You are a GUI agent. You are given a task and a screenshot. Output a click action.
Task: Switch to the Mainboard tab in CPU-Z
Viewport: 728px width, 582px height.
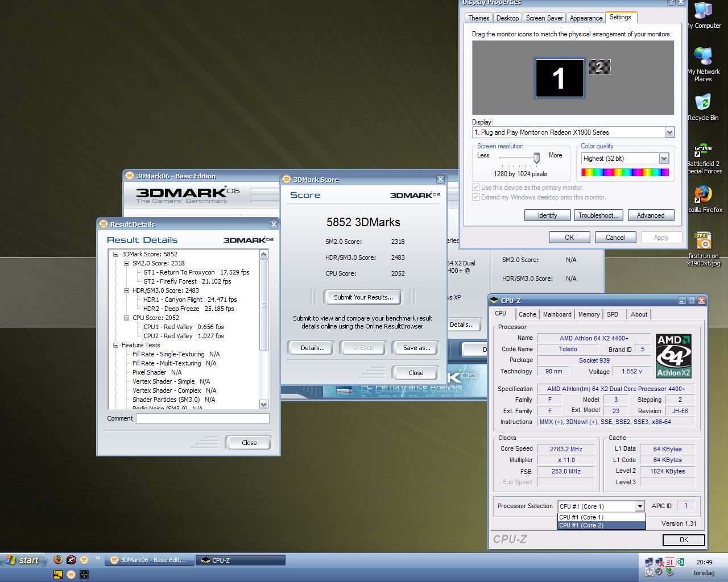click(x=557, y=314)
